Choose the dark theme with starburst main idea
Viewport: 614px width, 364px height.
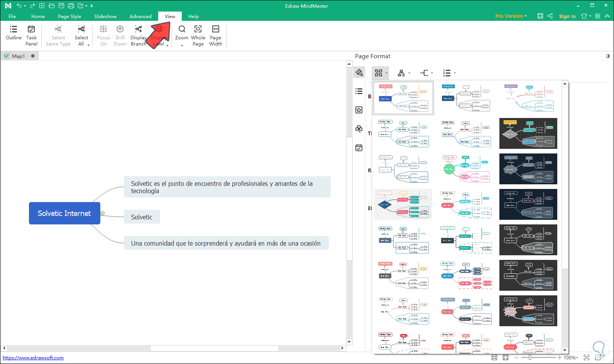[x=528, y=311]
